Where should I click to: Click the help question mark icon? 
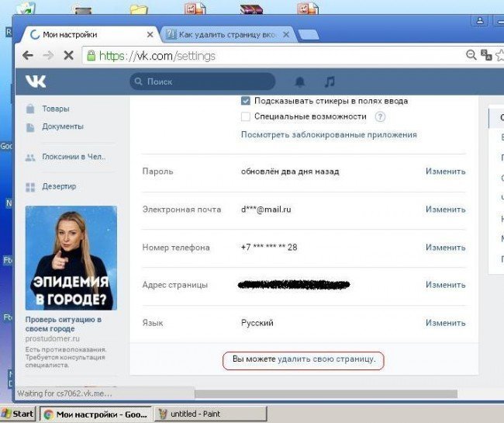380,116
